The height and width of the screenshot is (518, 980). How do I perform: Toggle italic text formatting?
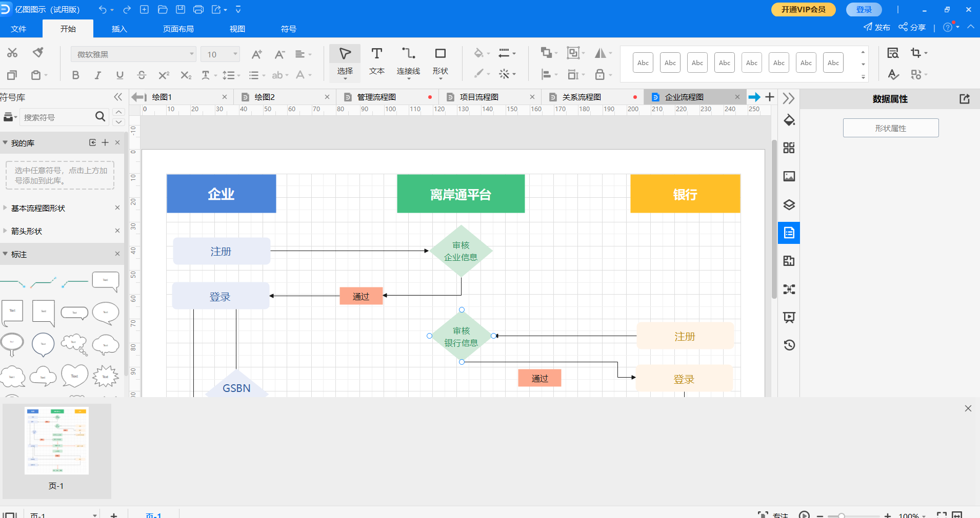[97, 75]
